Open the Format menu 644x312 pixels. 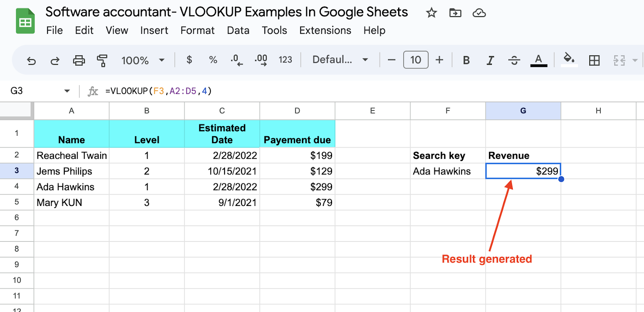[197, 30]
